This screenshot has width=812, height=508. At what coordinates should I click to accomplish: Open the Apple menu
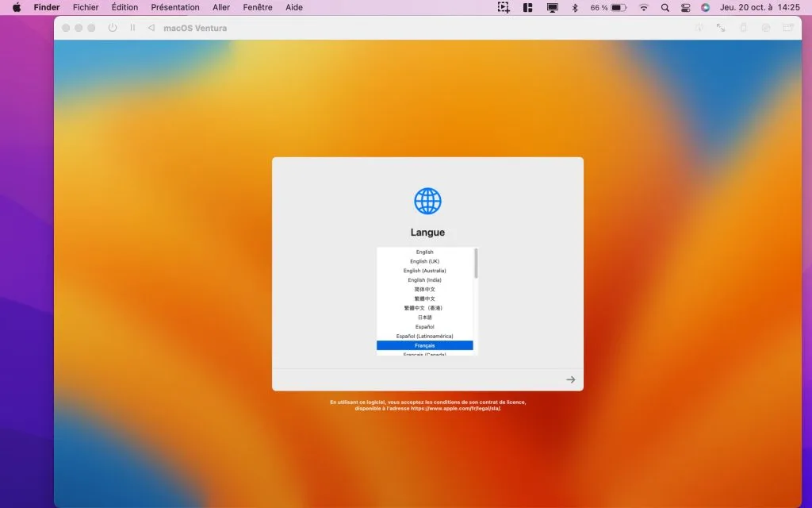pos(17,7)
